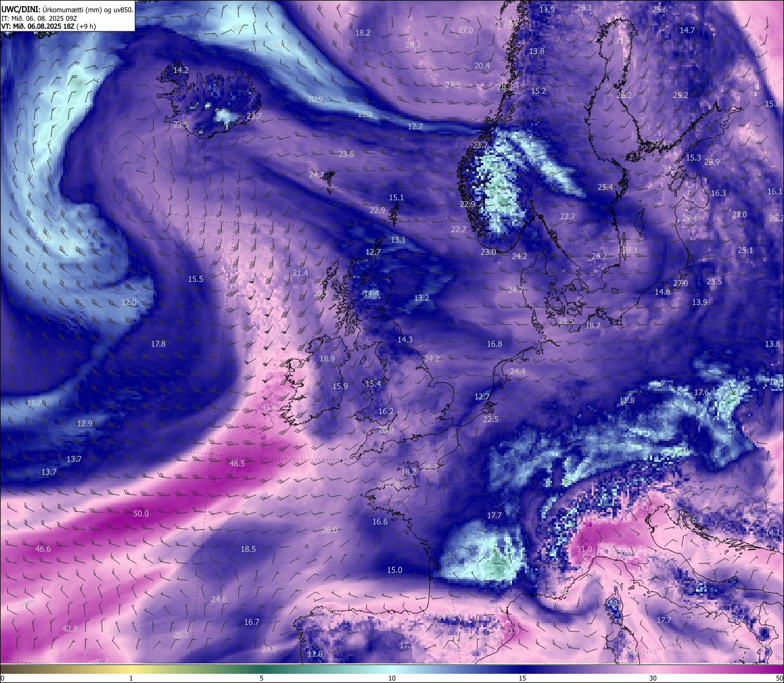Click the 15.1 value north of Shetland
This screenshot has width=784, height=683.
click(x=396, y=197)
